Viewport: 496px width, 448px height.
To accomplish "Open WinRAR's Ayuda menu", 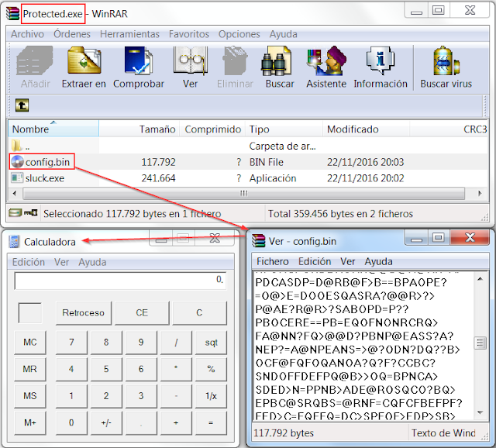I will coord(283,34).
